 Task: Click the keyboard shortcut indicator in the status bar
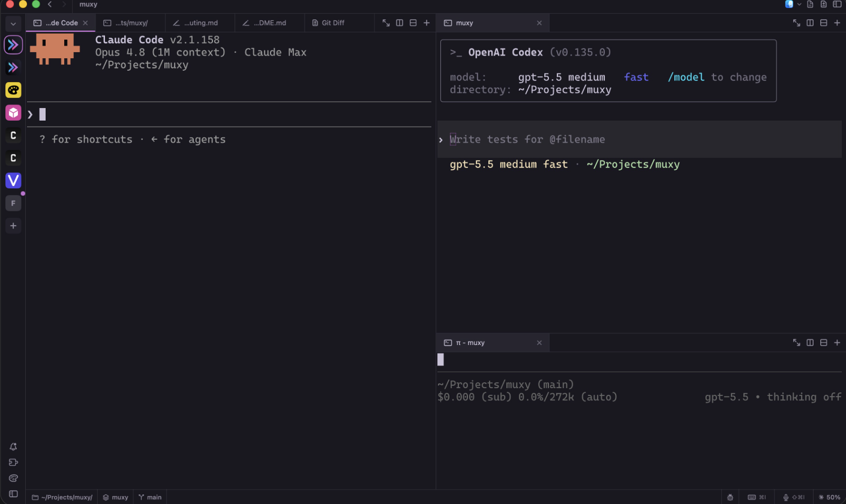click(757, 497)
